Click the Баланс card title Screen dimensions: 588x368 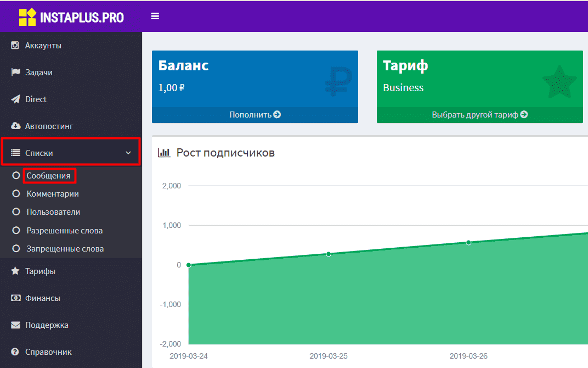(x=183, y=65)
